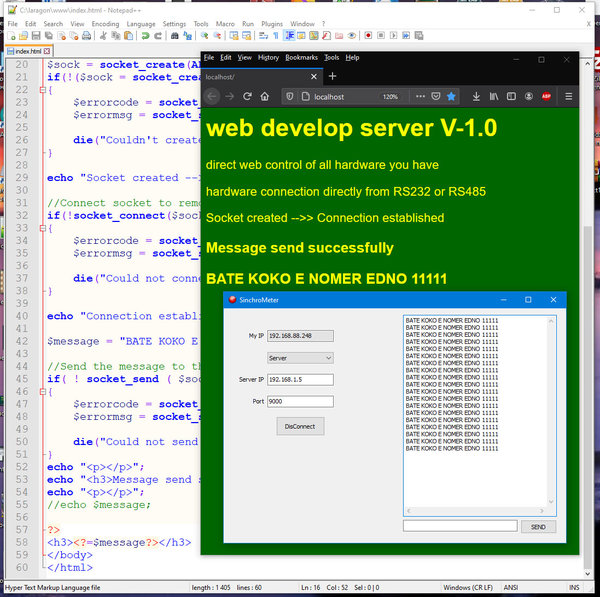Collapse the code fold marker at line 46
This screenshot has width=600, height=597.
(x=42, y=391)
